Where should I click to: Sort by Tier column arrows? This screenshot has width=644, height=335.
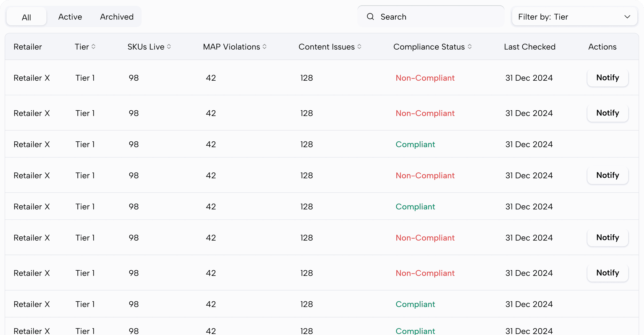pyautogui.click(x=93, y=47)
